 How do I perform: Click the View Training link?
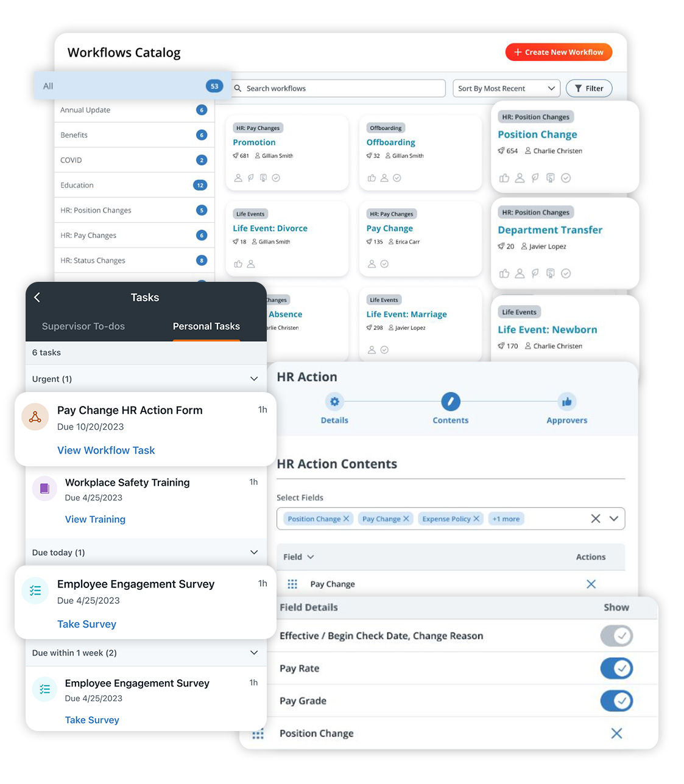coord(95,519)
